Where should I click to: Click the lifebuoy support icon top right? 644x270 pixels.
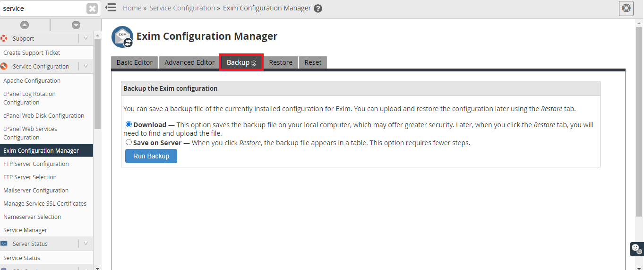coord(626,8)
